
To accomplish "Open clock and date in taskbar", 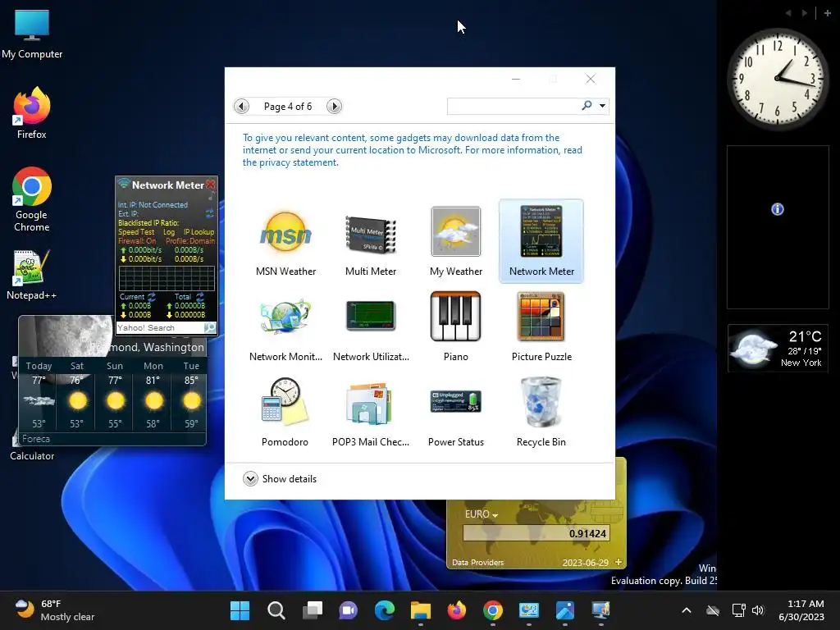I will [x=801, y=610].
